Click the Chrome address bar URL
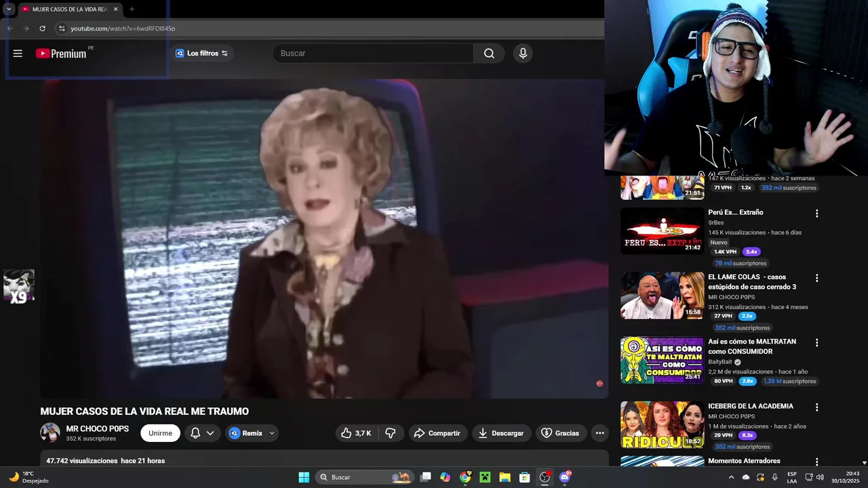 (x=123, y=28)
